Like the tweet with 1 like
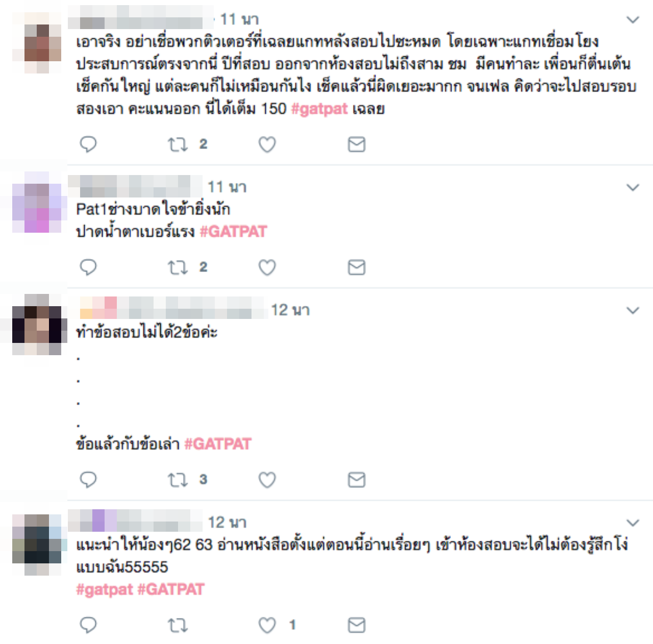 267,625
